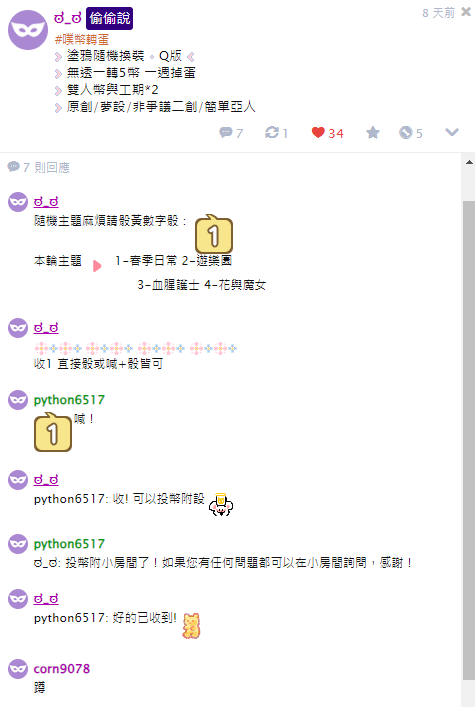Screen dimensions: 475x707
Task: Close the post with the X icon
Action: 466,12
